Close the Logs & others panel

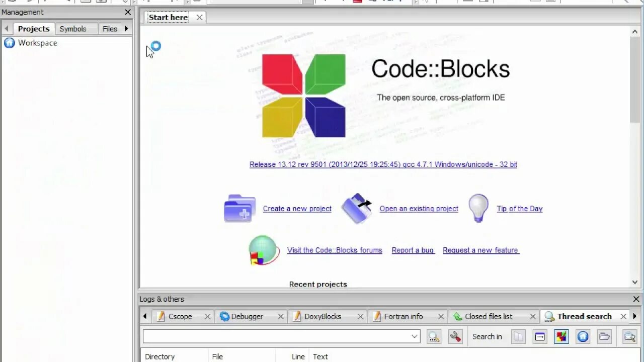coord(636,299)
